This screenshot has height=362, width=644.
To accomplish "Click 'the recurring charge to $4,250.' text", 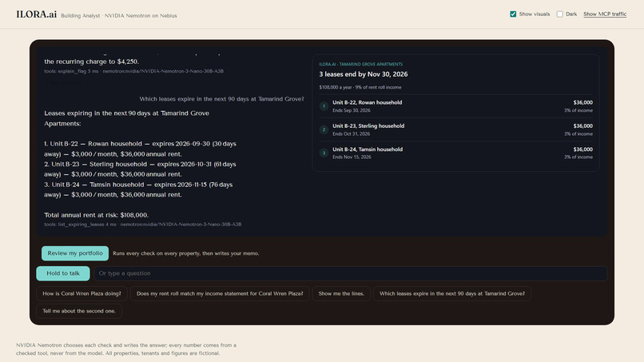I will 92,62.
